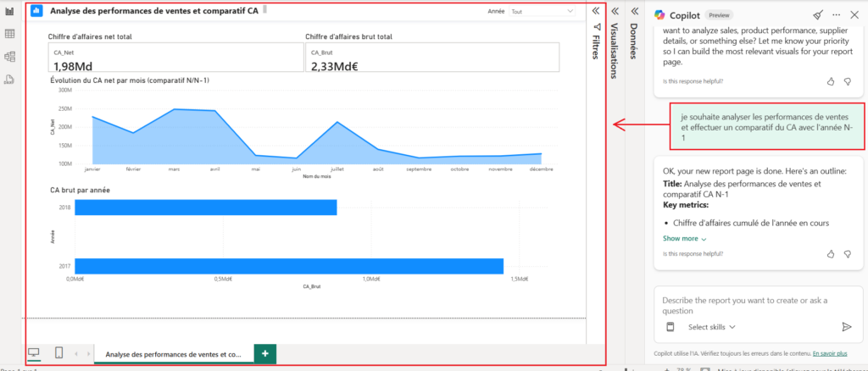Open Table view from left sidebar
The image size is (868, 371).
9,34
